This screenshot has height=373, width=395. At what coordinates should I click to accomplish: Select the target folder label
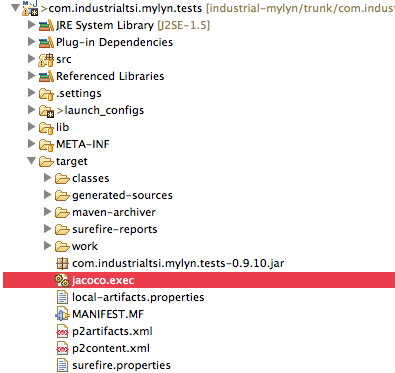[72, 162]
